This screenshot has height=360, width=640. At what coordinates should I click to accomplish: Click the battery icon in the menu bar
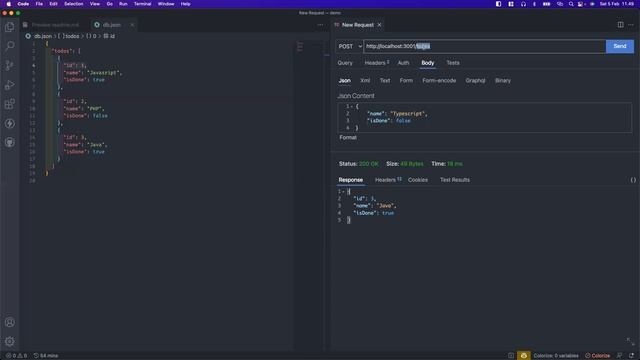click(547, 4)
